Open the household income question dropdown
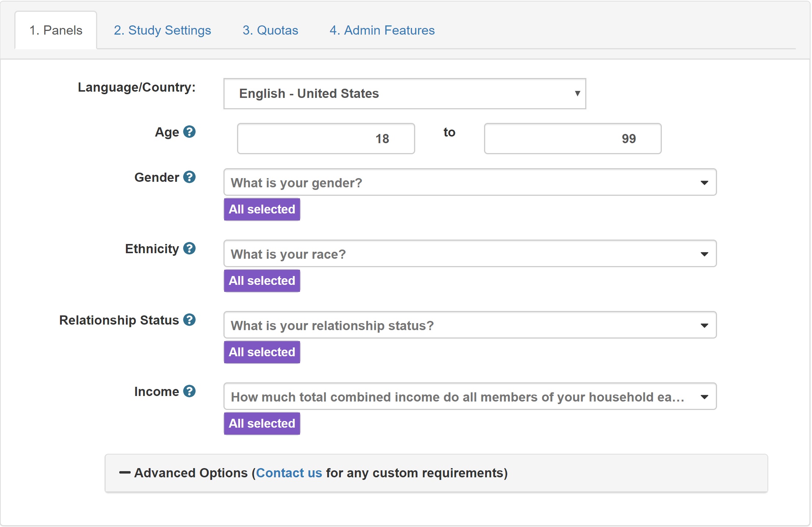Screen dimensions: 812x527 click(470, 396)
